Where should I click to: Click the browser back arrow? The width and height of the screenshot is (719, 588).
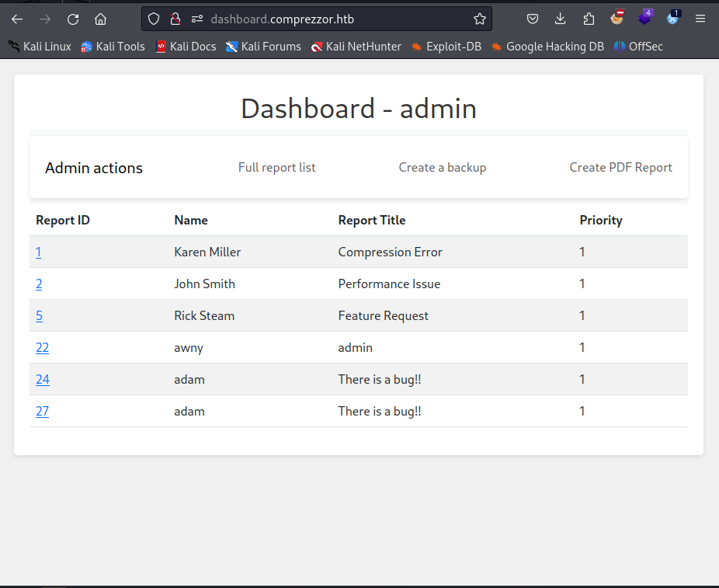point(17,19)
